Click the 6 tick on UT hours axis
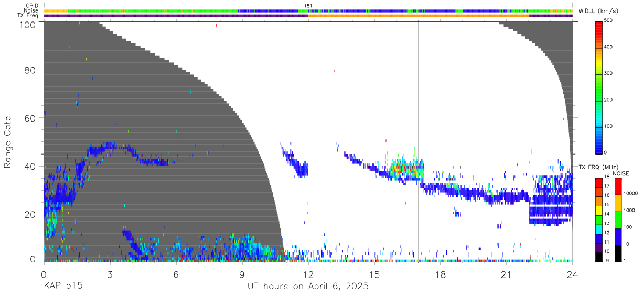644x297 pixels. point(176,274)
